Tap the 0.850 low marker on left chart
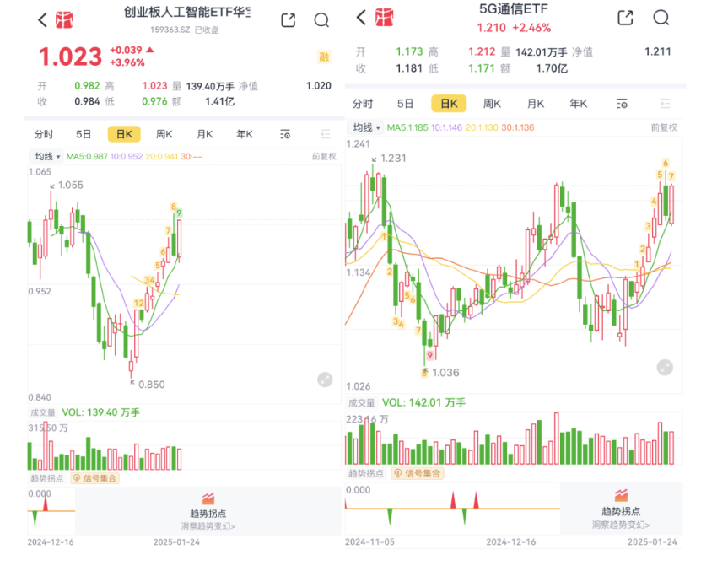 tap(151, 385)
